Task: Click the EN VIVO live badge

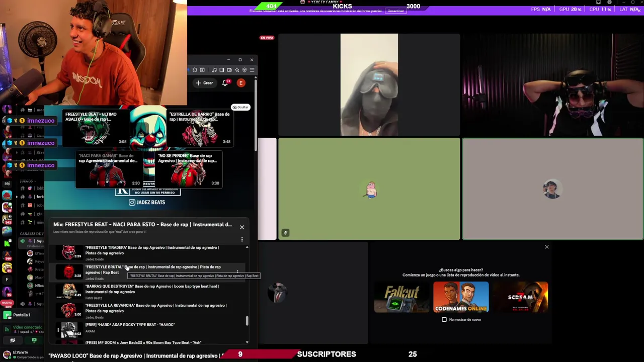Action: 267,38
